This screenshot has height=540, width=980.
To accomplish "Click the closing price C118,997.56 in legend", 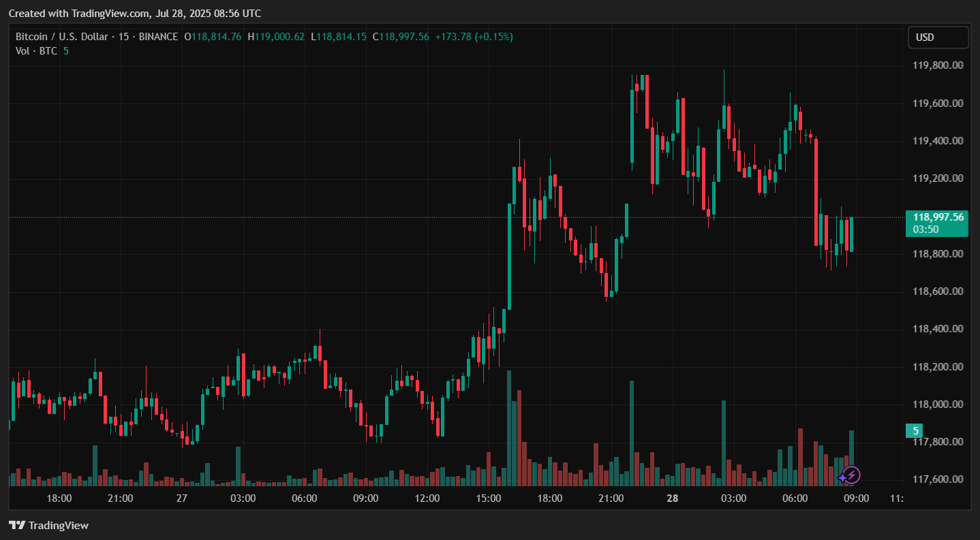I will tap(401, 37).
